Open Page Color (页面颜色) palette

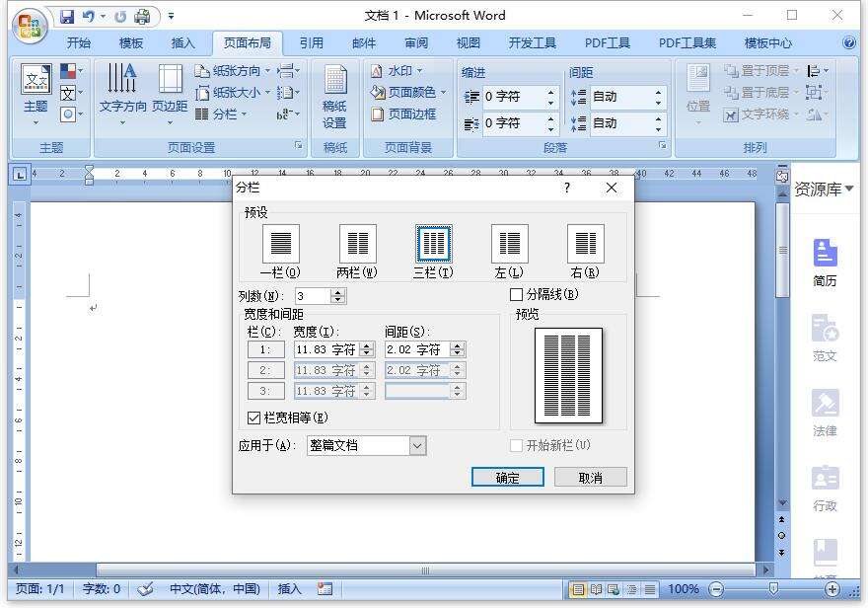(408, 92)
